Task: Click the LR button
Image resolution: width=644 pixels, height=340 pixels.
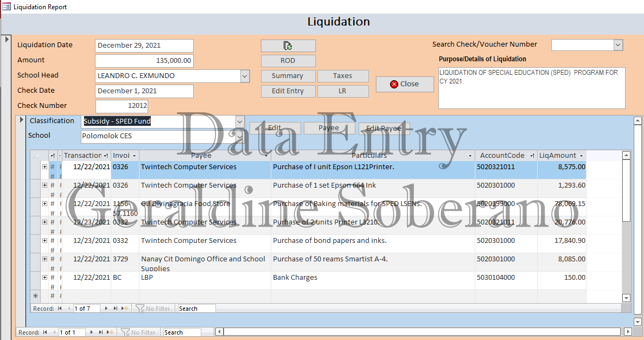Action: coord(342,91)
